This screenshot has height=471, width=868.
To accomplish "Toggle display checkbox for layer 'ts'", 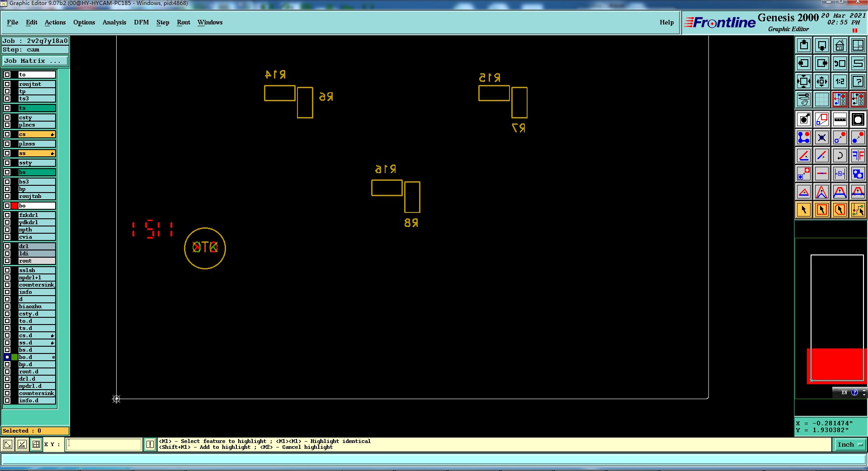I will pyautogui.click(x=7, y=108).
